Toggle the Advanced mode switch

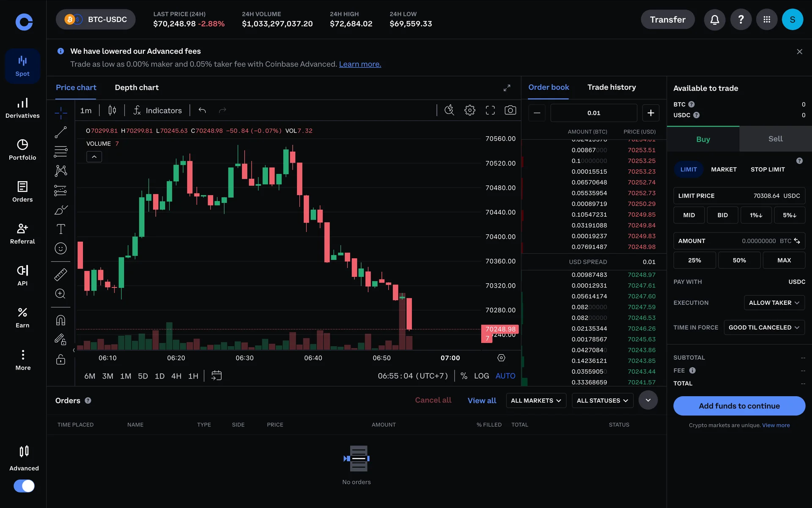pos(24,486)
